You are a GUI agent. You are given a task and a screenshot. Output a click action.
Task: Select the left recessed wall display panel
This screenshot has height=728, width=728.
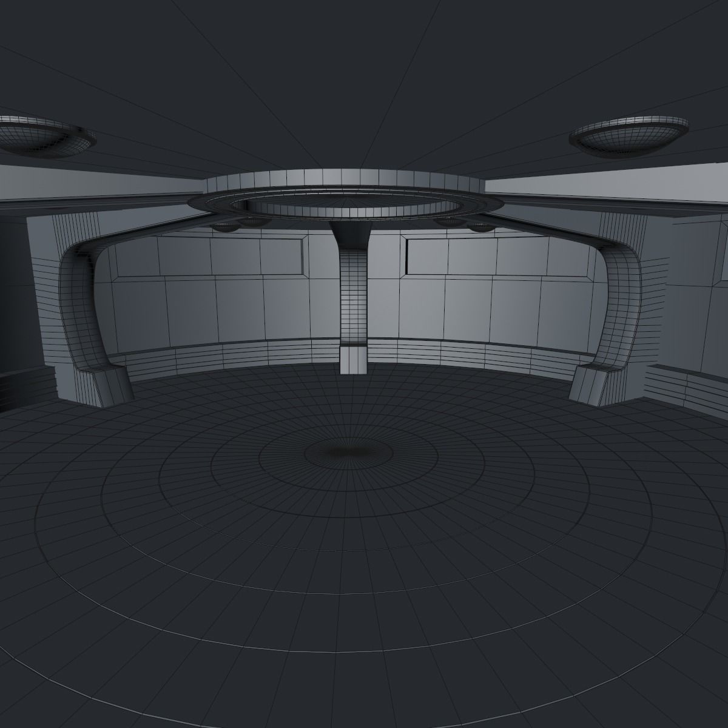pyautogui.click(x=209, y=257)
